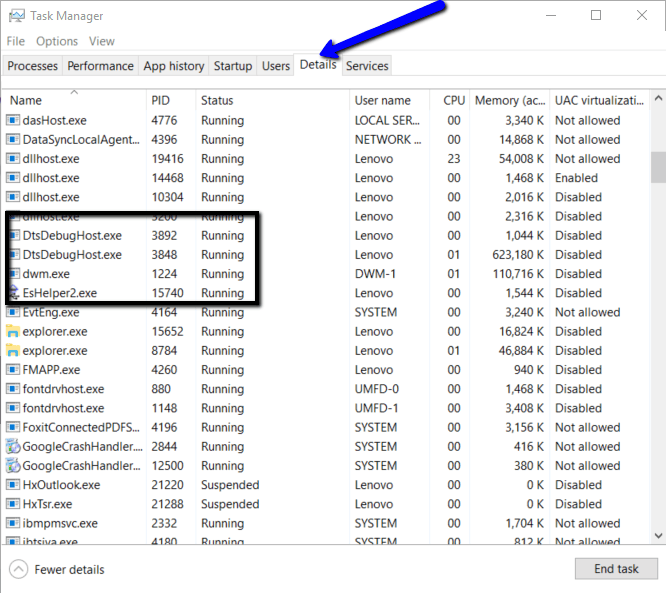Switch to the Processes tab

tap(33, 66)
